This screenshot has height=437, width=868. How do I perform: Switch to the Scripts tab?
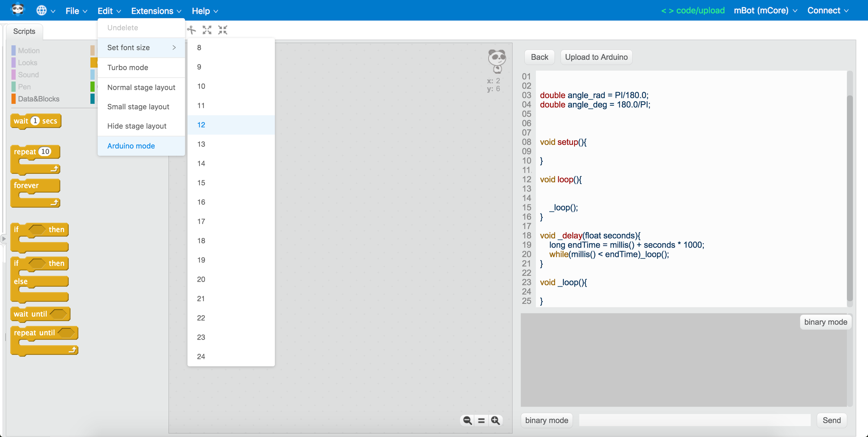click(24, 31)
